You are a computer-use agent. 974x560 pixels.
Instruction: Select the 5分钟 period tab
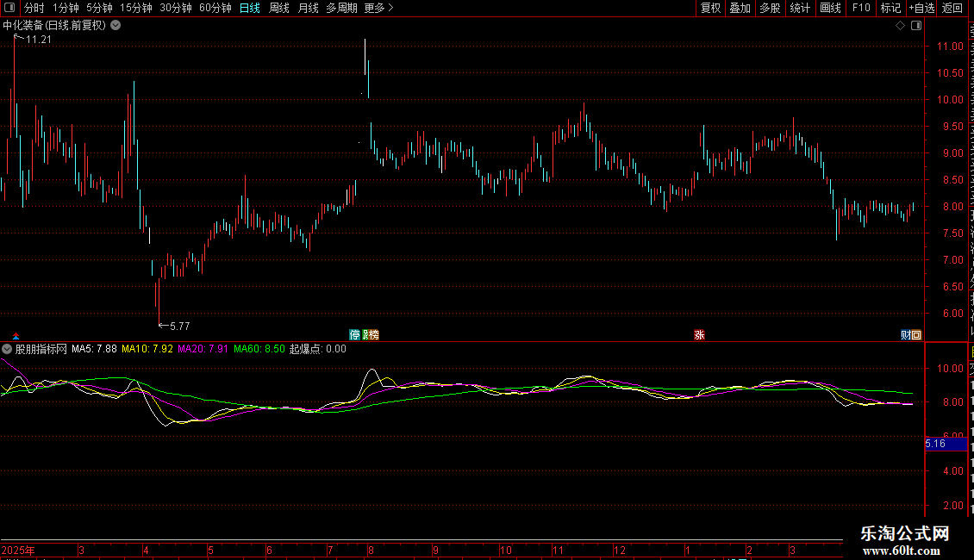99,8
